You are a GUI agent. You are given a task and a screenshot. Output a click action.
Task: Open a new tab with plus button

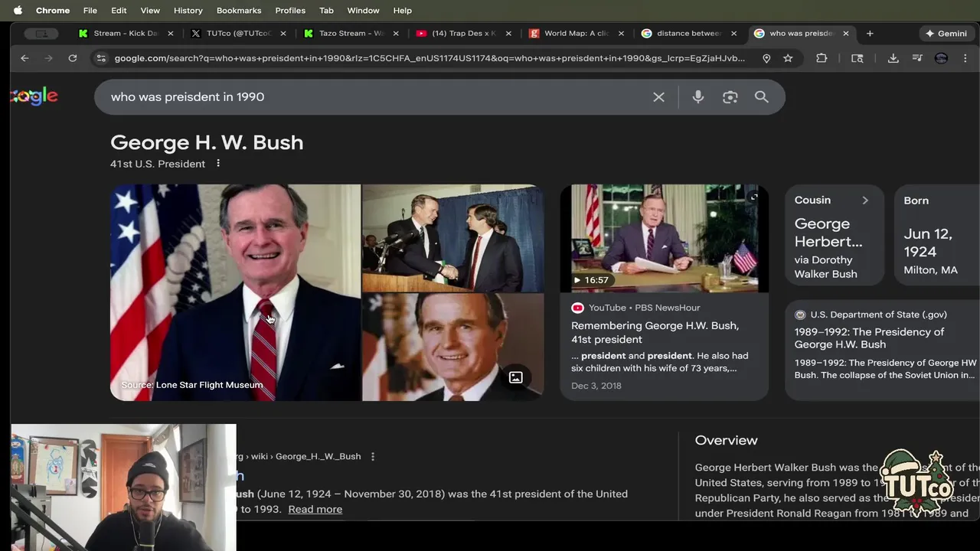click(870, 34)
